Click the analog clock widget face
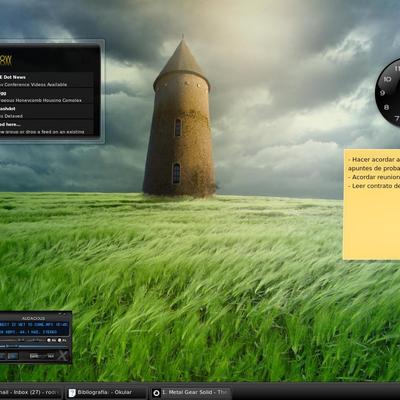400x400 pixels. click(388, 92)
